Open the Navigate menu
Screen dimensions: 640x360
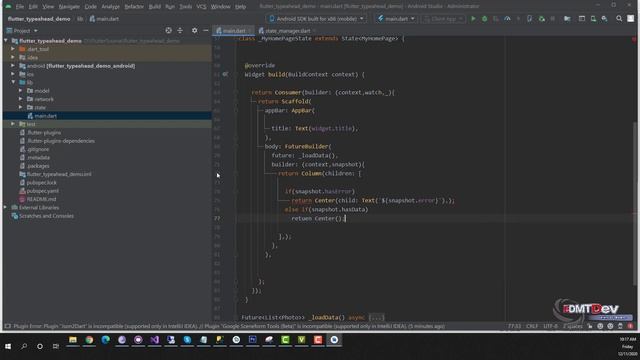coord(69,7)
